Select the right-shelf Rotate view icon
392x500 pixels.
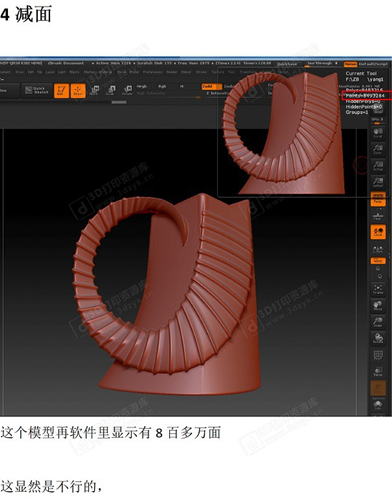pyautogui.click(x=377, y=338)
